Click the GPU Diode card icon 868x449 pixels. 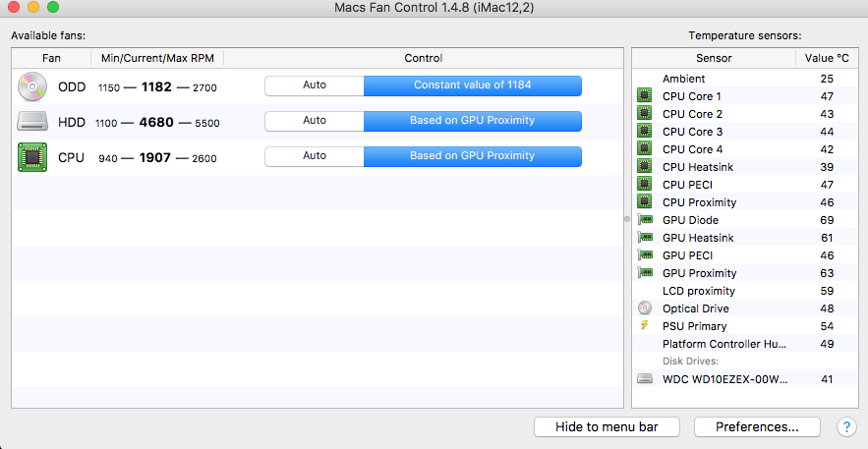click(x=644, y=219)
